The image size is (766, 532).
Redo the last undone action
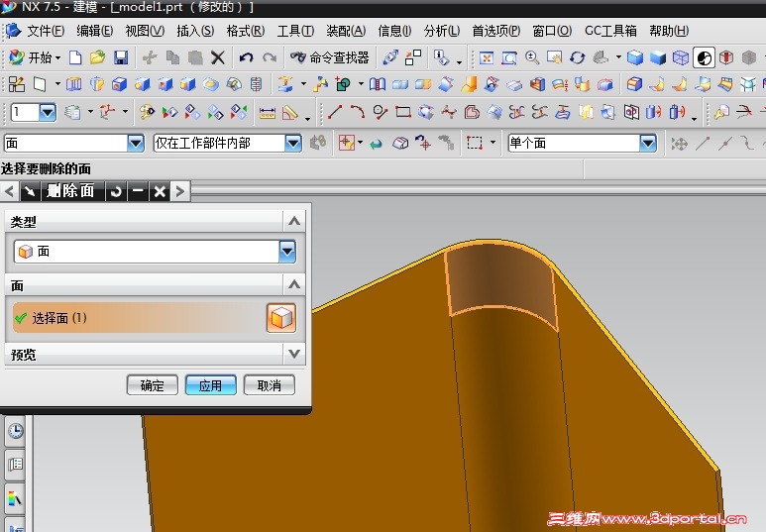pos(270,57)
